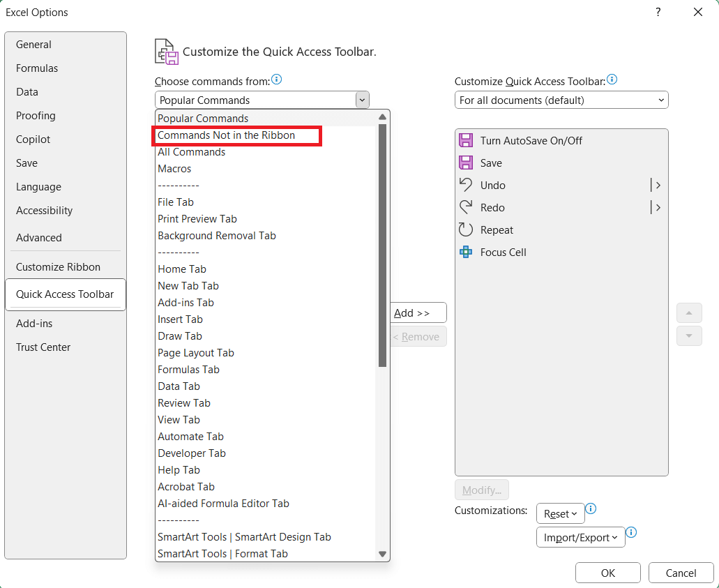The image size is (719, 588).
Task: Collapse the Popular Commands dropdown arrow
Action: (x=362, y=100)
